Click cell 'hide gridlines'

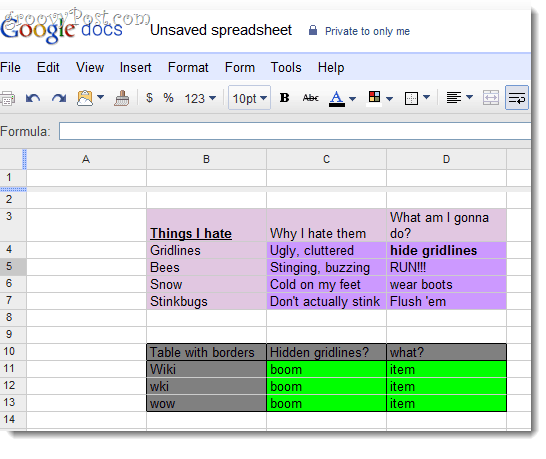tap(446, 250)
